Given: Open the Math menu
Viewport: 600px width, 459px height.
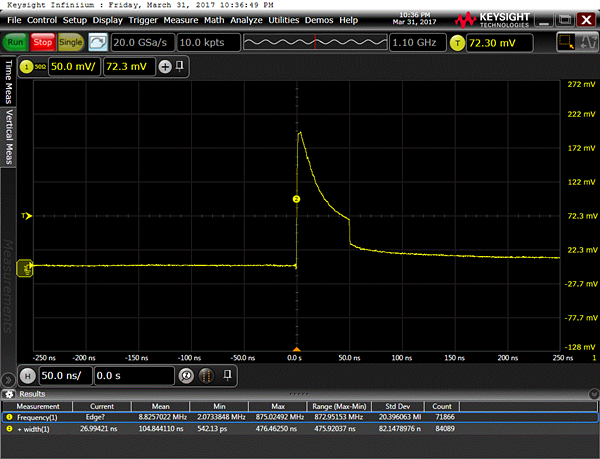Looking at the screenshot, I should pyautogui.click(x=214, y=20).
